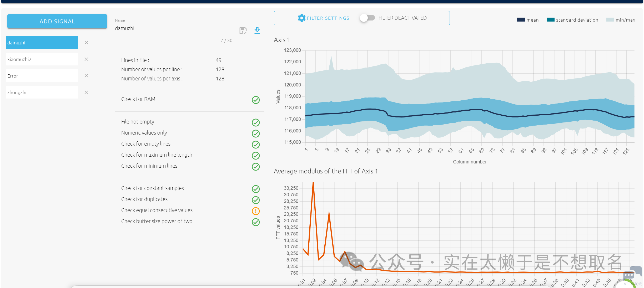
Task: Download the damuzhi signal file
Action: point(257,30)
